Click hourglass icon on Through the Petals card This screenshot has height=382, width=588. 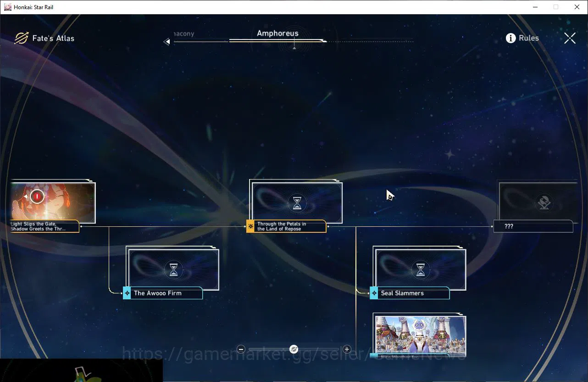[x=298, y=203]
